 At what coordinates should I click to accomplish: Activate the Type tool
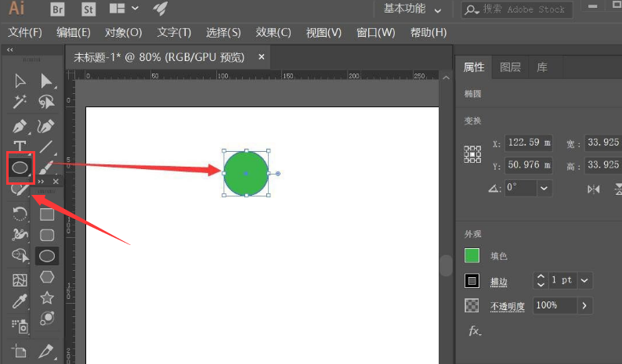[x=20, y=147]
